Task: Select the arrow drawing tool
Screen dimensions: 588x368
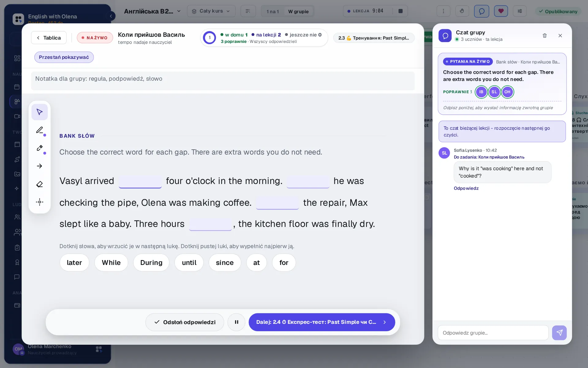Action: (40, 166)
